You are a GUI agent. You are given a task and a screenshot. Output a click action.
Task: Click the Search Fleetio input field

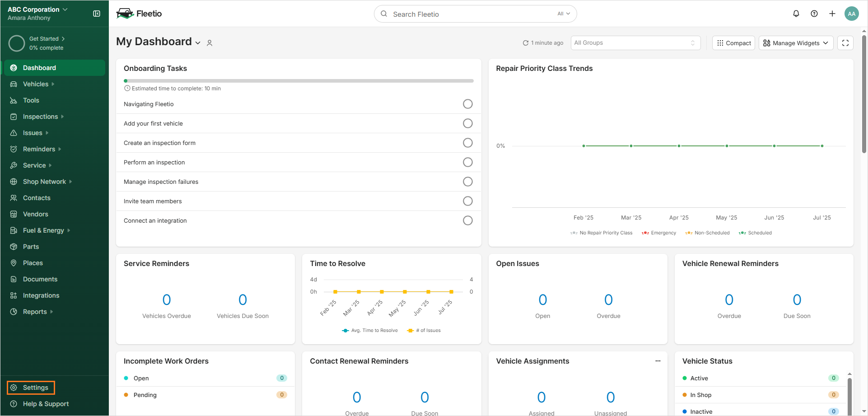tap(470, 14)
